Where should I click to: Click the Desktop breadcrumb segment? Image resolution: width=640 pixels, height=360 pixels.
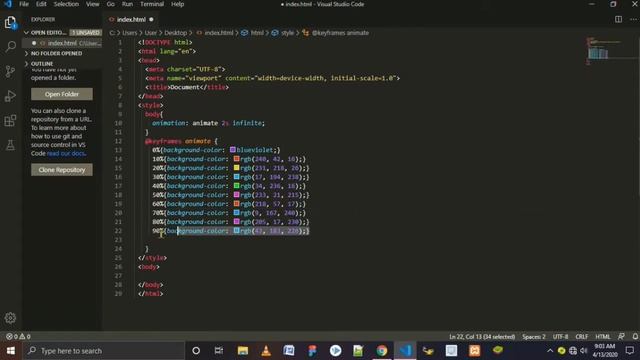click(176, 33)
